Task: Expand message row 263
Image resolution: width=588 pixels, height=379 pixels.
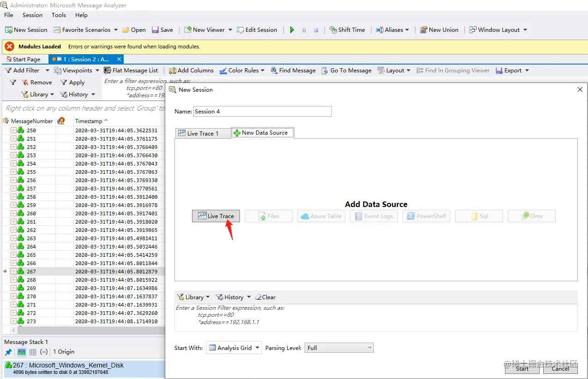Action: [13, 238]
